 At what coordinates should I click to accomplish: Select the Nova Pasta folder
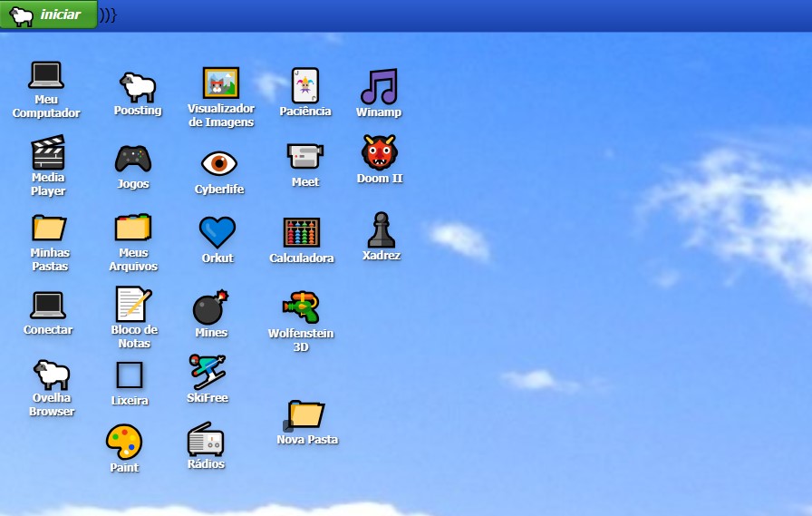click(x=306, y=414)
